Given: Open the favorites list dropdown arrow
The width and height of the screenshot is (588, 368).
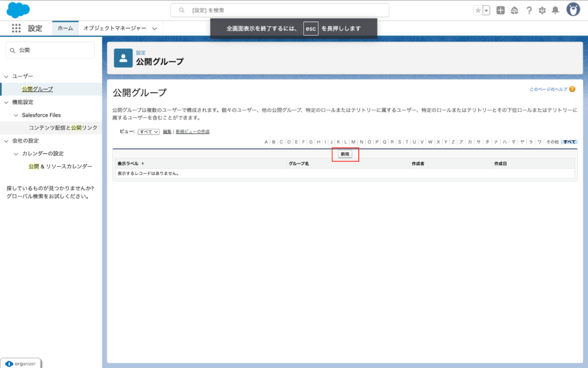Looking at the screenshot, I should click(484, 9).
